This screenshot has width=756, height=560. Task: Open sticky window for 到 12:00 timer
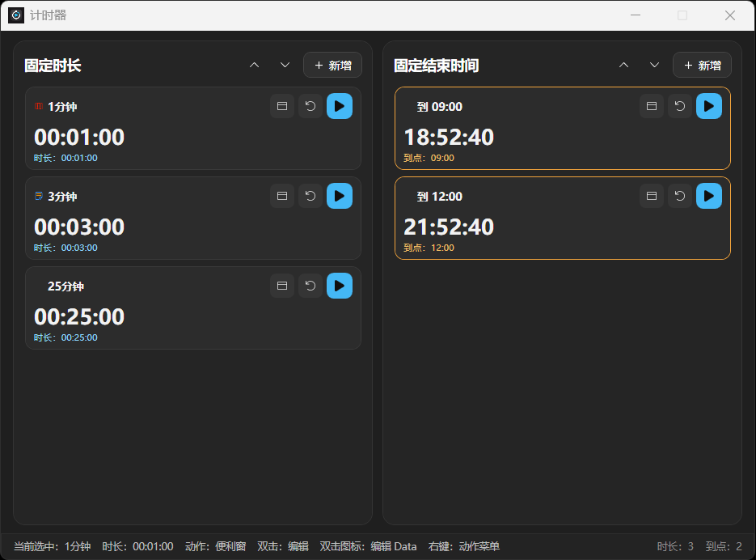652,196
